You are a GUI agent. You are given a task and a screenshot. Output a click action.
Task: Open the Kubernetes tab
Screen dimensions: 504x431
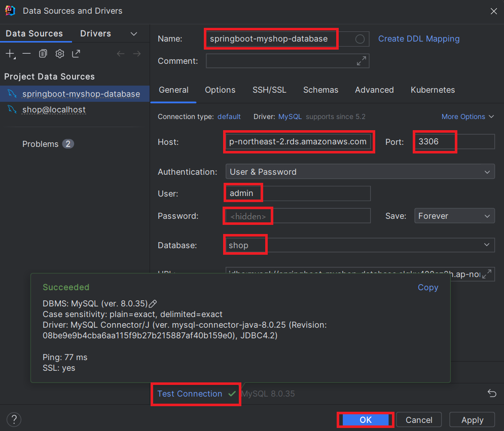(x=433, y=90)
